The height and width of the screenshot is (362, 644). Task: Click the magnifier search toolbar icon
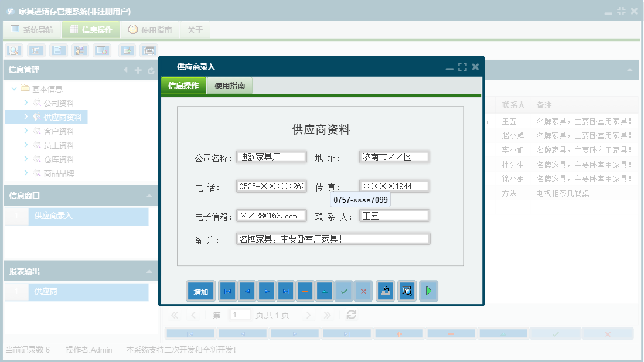tap(13, 50)
